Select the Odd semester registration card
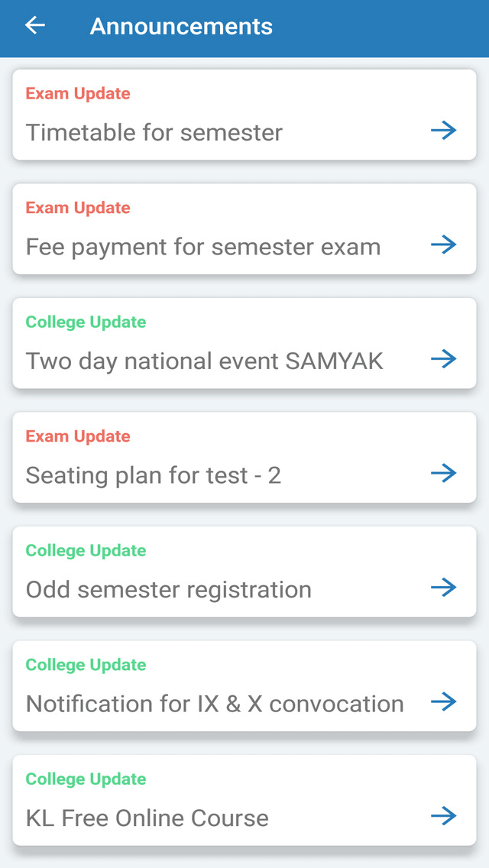Image resolution: width=489 pixels, height=868 pixels. [x=229, y=572]
